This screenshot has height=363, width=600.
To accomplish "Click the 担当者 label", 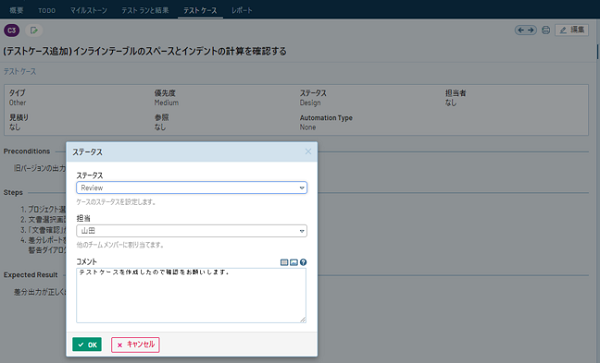I will pos(455,93).
